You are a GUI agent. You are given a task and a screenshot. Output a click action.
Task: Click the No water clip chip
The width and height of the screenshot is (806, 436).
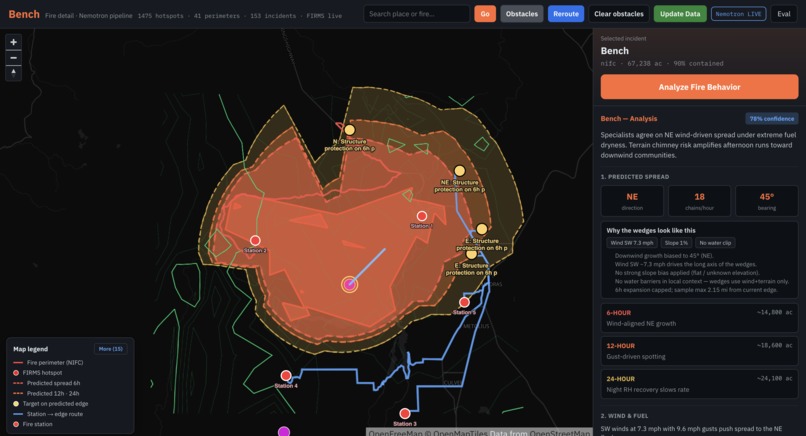tap(715, 243)
